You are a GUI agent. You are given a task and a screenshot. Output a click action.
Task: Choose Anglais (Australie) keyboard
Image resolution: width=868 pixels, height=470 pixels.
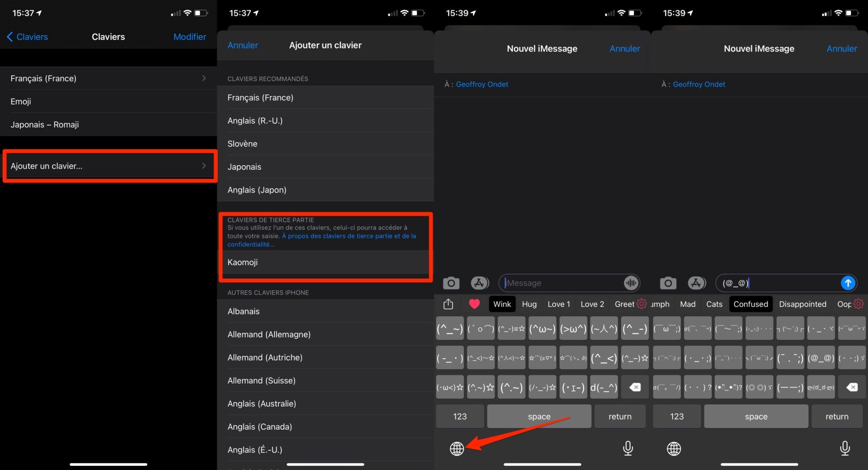pos(325,404)
